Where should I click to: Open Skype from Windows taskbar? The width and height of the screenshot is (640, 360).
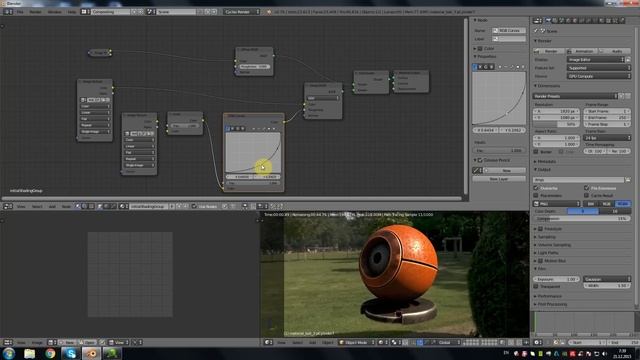tap(71, 353)
